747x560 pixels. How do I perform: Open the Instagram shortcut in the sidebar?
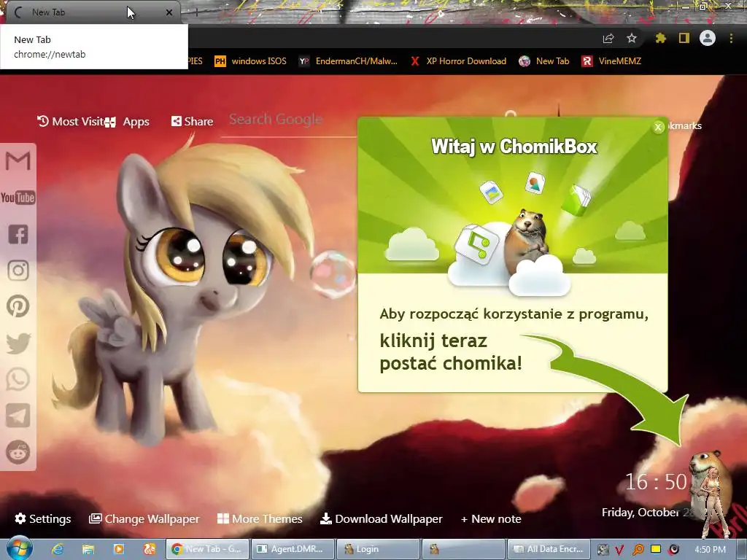(x=18, y=270)
